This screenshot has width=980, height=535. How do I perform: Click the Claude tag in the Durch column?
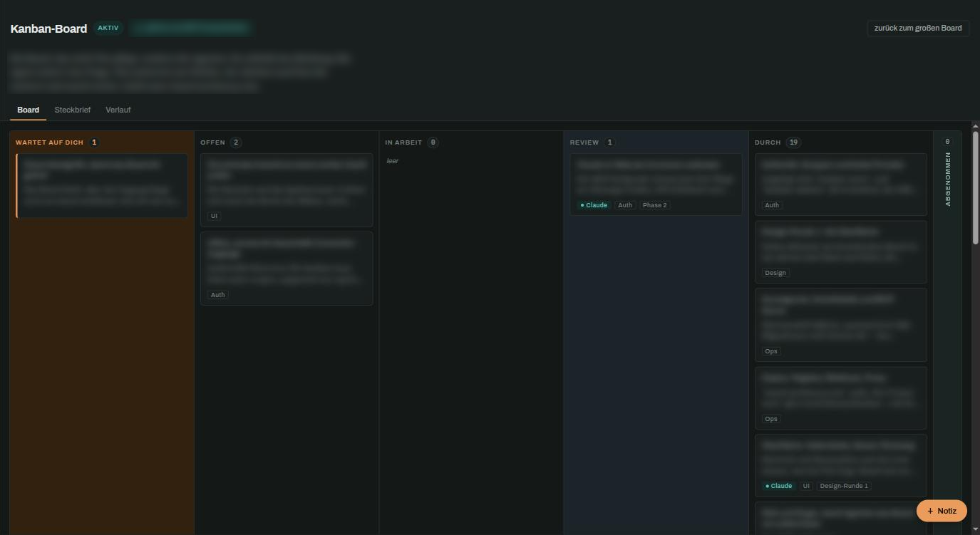pyautogui.click(x=779, y=486)
